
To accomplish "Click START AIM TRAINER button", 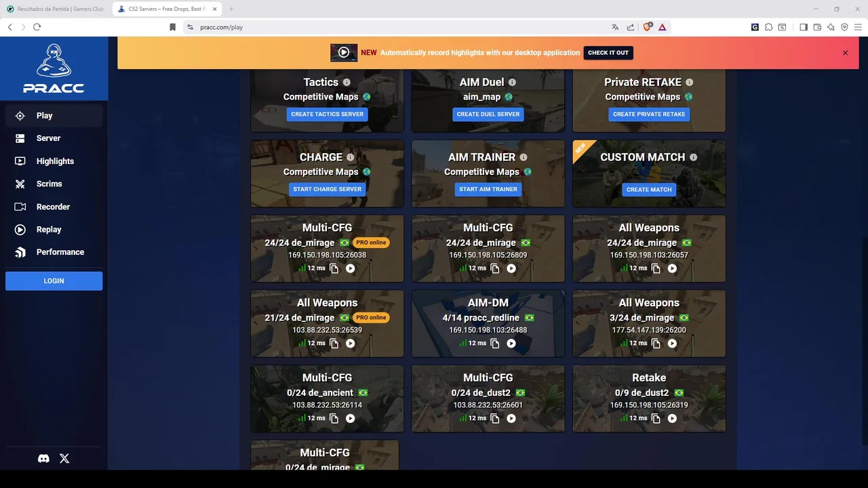I will point(488,189).
